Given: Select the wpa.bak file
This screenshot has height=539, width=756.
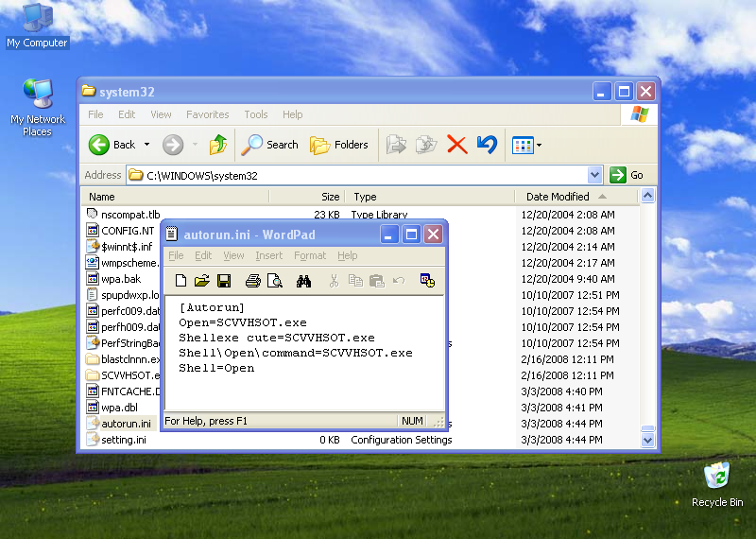Looking at the screenshot, I should click(x=113, y=279).
